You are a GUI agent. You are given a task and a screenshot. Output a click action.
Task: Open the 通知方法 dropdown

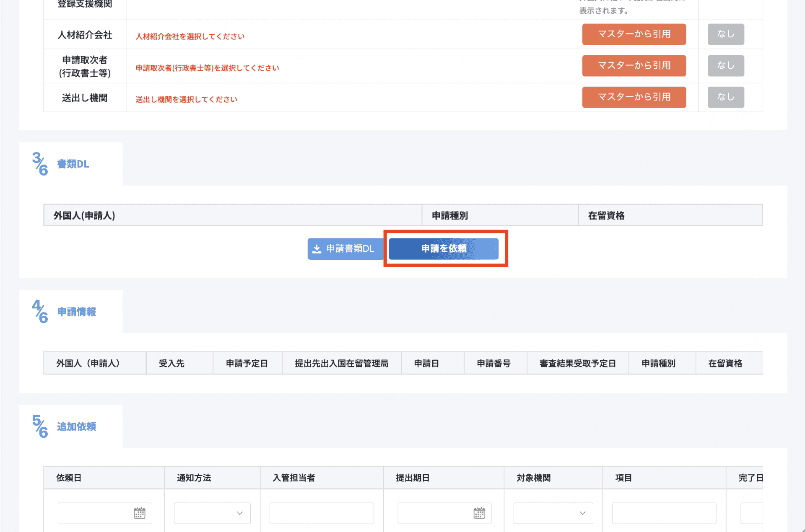point(212,513)
